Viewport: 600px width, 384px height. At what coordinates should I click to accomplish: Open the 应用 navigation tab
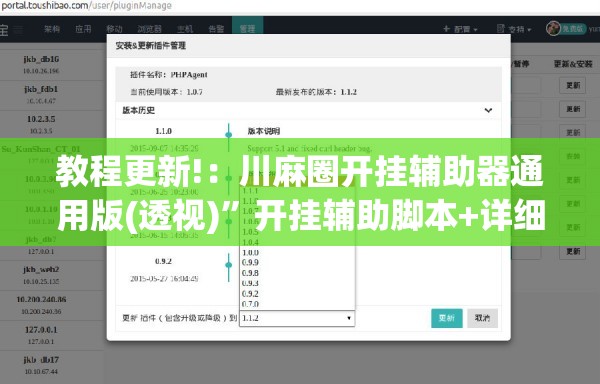pyautogui.click(x=83, y=29)
